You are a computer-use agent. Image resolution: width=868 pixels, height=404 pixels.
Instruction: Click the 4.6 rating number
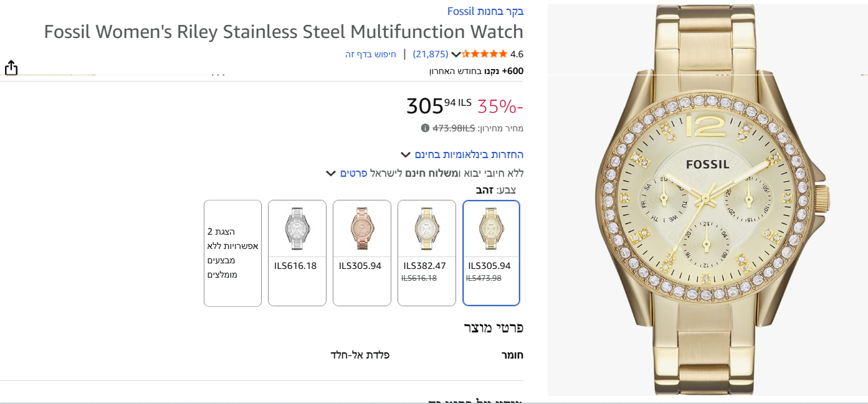517,54
